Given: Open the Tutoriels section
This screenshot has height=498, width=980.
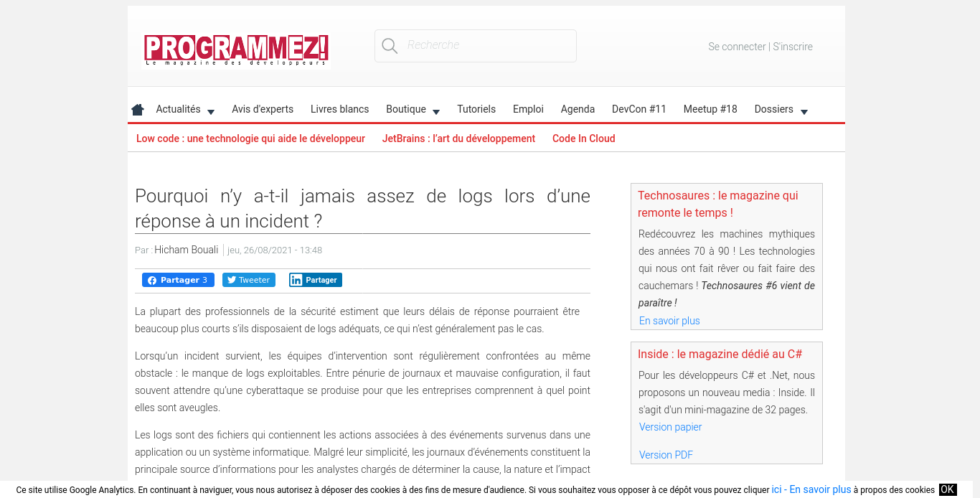Looking at the screenshot, I should point(476,109).
